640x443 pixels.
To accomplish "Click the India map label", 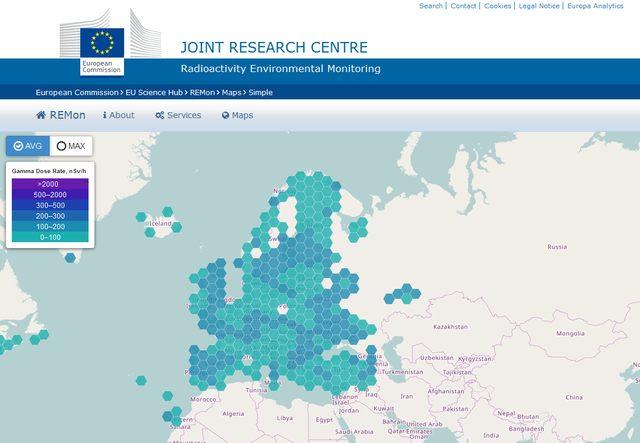I will coord(491,435).
